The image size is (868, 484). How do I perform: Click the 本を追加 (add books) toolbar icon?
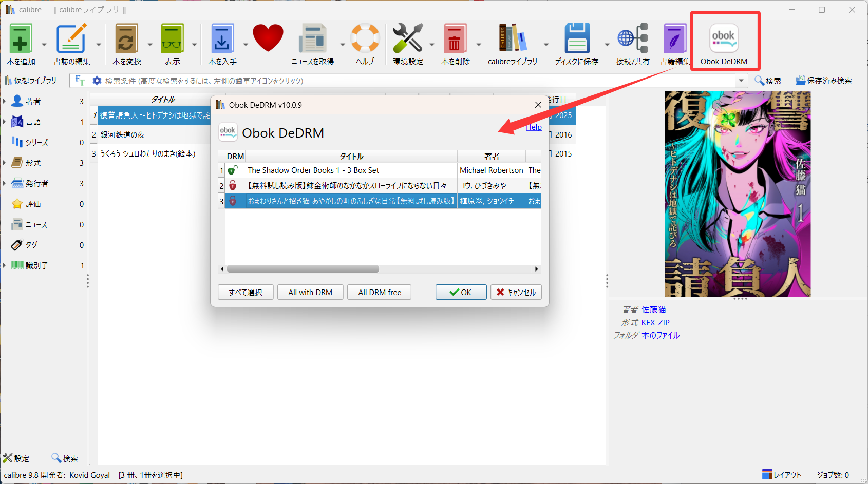click(21, 38)
